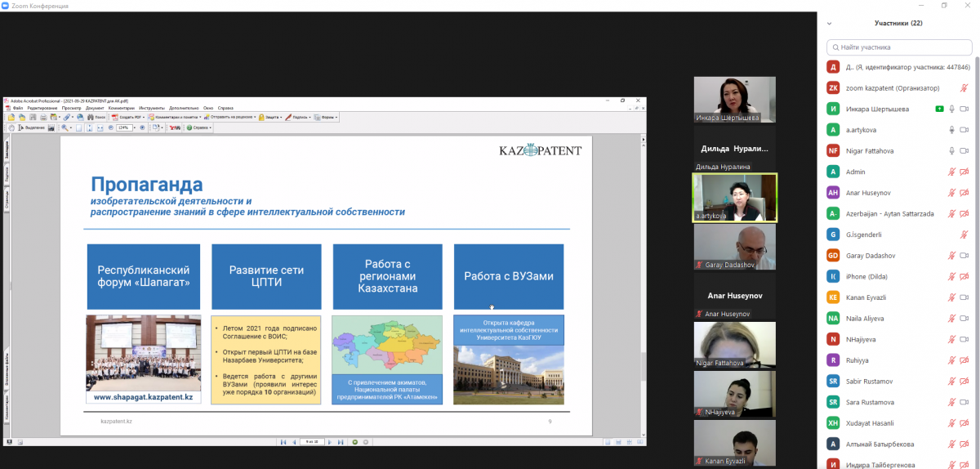Viewport: 980px width, 469px height.
Task: Toggle muted microphone for zoom kazpatent
Action: tap(964, 87)
